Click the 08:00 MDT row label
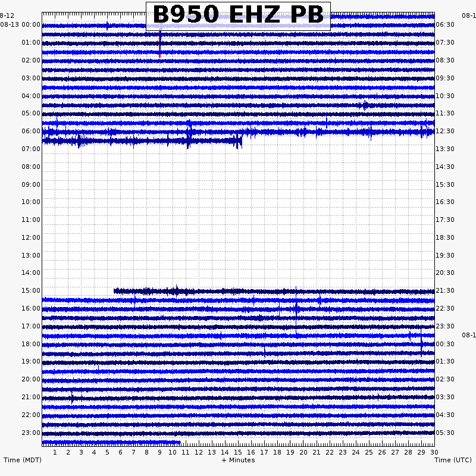 click(31, 167)
